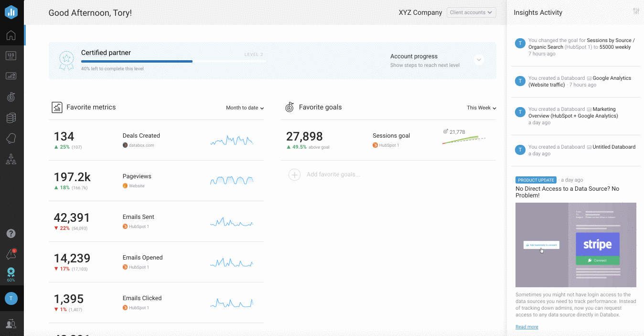Open the Month to date dropdown
This screenshot has width=644, height=336.
245,108
